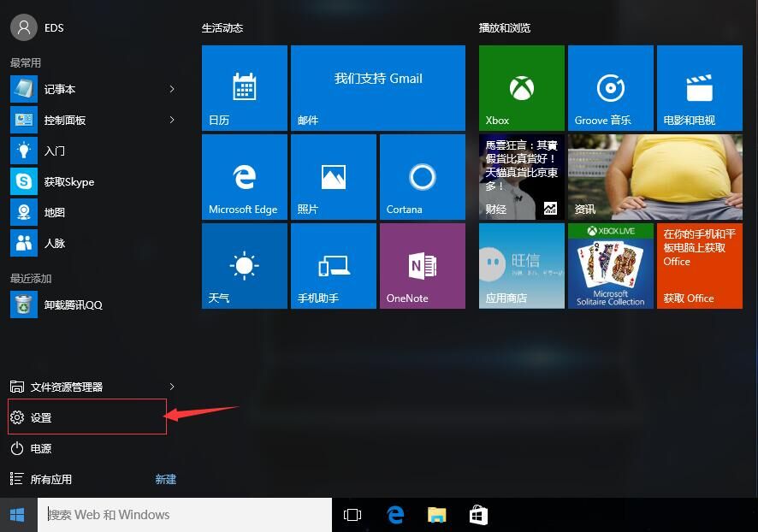The image size is (758, 532).
Task: Open the Phone Companion (手机助手) tile
Action: point(334,266)
